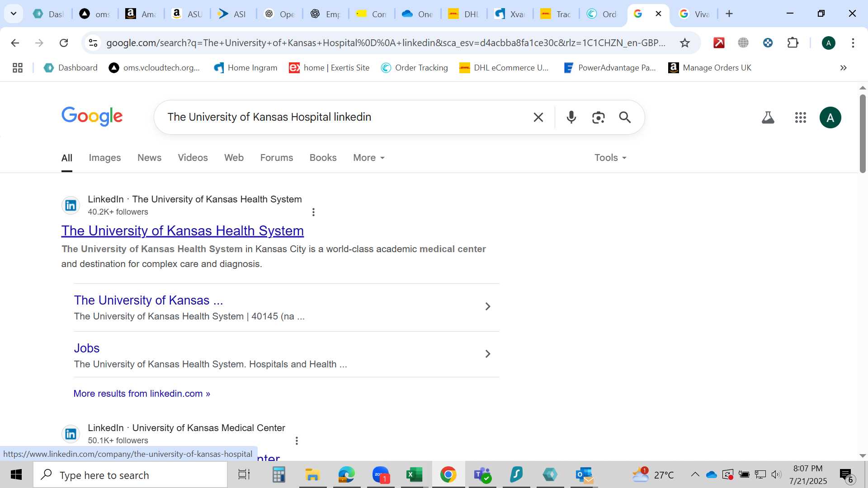Open Order Tracking bookmark

(x=414, y=68)
